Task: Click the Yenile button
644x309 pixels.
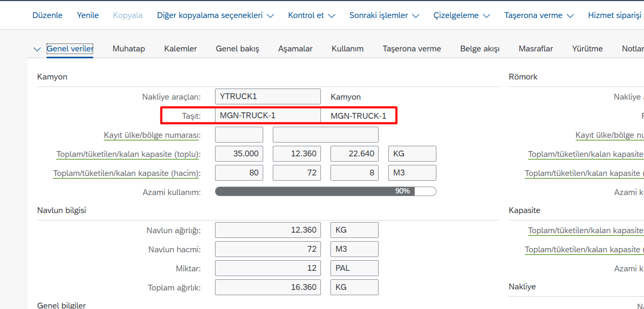Action: click(88, 15)
